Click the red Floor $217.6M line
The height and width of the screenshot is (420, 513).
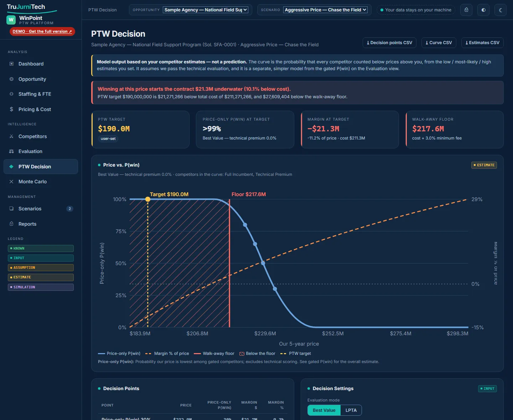point(229,263)
